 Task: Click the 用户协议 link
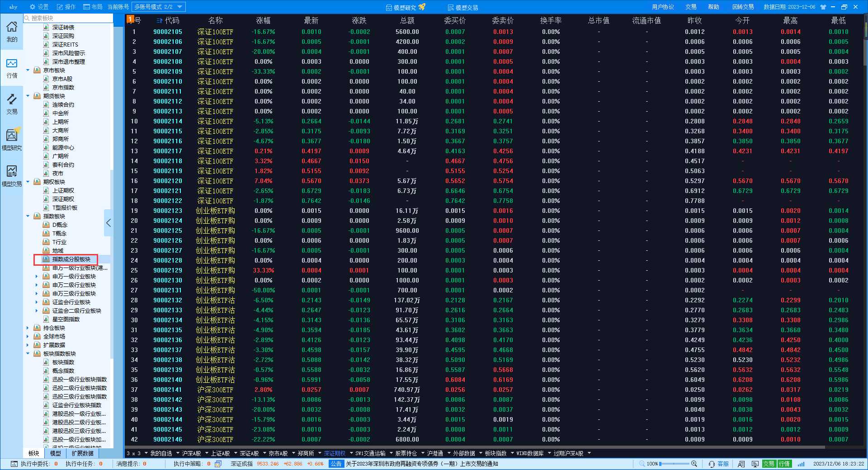pos(663,7)
